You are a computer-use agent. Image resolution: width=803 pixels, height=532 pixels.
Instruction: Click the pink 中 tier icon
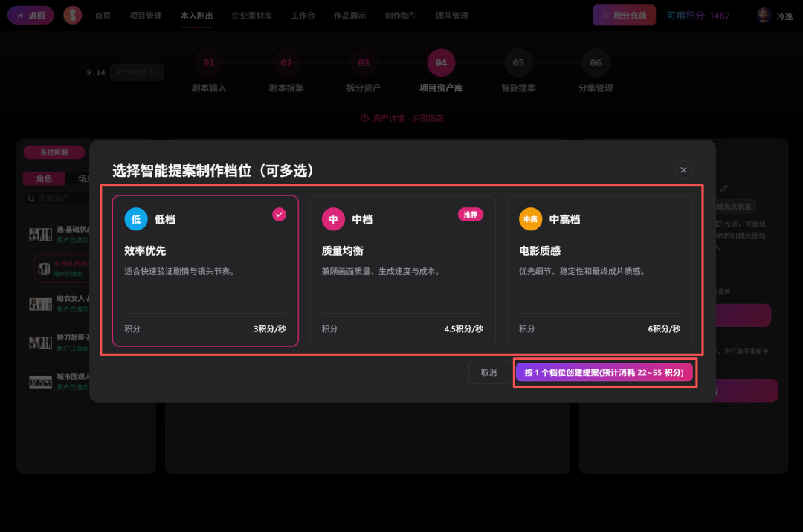point(333,219)
